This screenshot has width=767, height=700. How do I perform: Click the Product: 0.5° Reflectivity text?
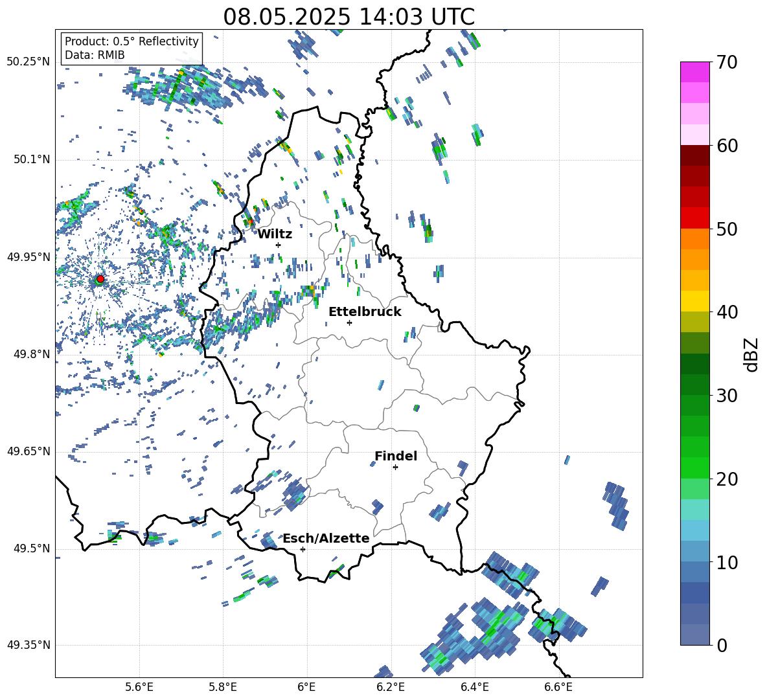(132, 41)
